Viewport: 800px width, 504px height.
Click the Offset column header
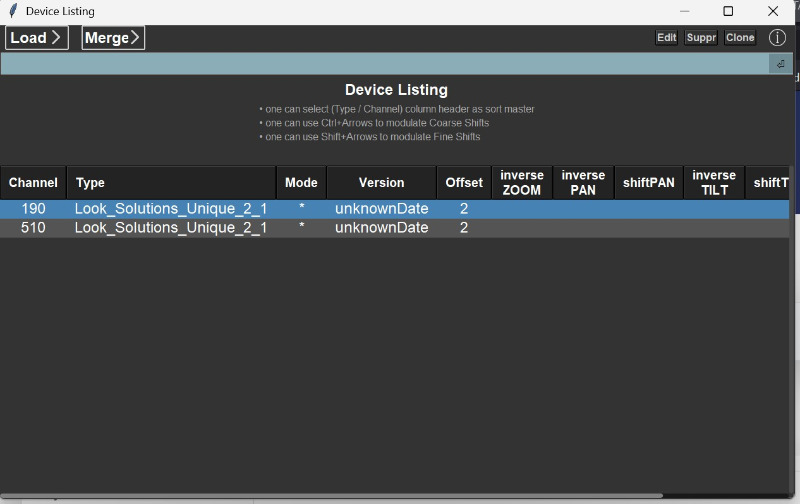point(464,183)
